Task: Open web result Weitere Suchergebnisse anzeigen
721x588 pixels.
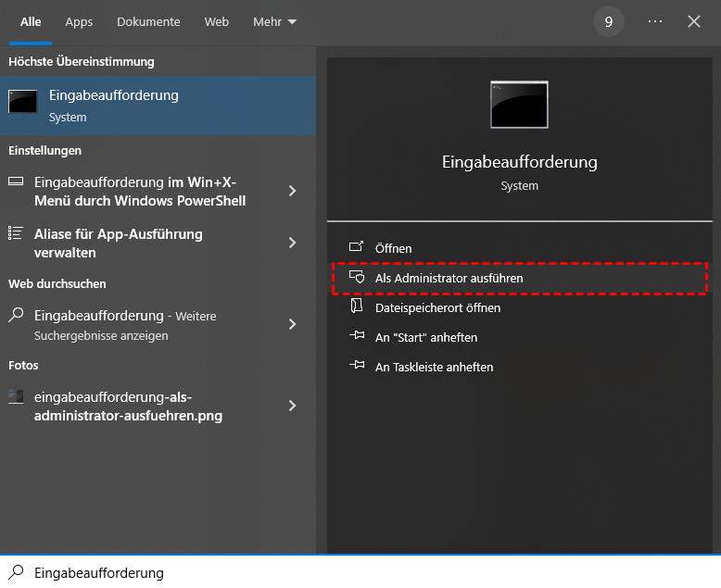Action: 158,325
